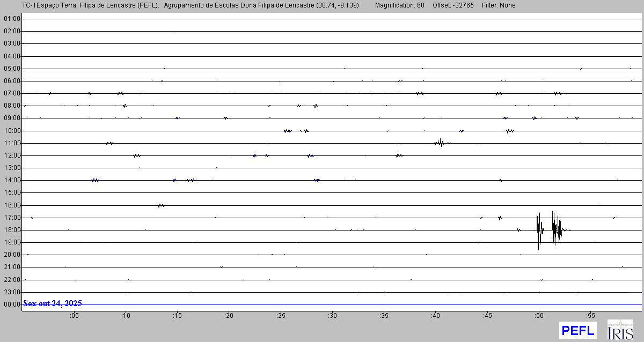Click the 07:00 hour label
The width and height of the screenshot is (644, 342).
(12, 93)
